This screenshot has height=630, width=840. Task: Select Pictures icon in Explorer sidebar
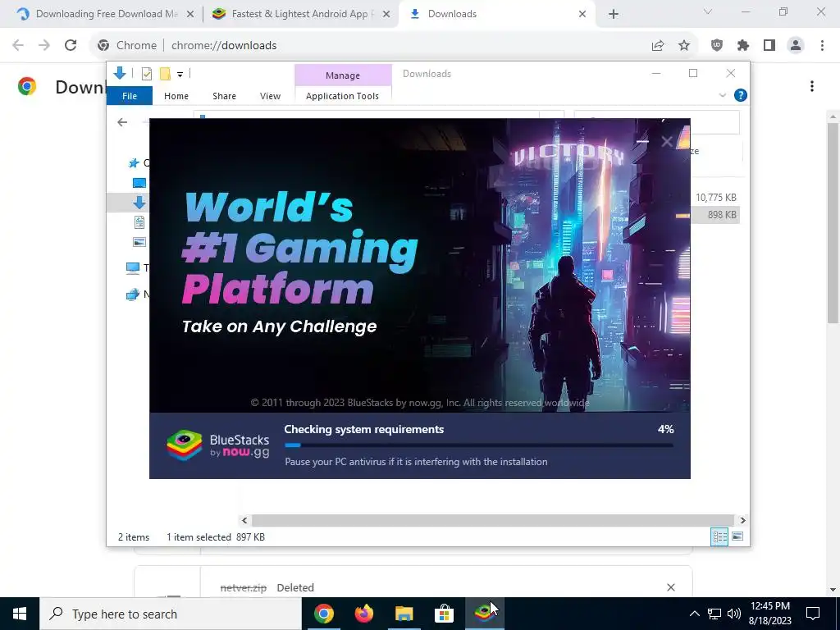tap(139, 242)
